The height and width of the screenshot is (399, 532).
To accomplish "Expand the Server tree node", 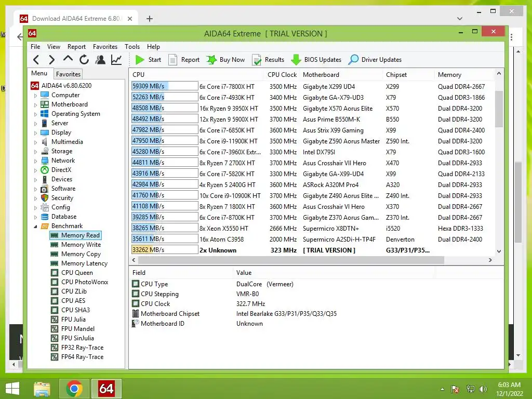I will click(35, 124).
